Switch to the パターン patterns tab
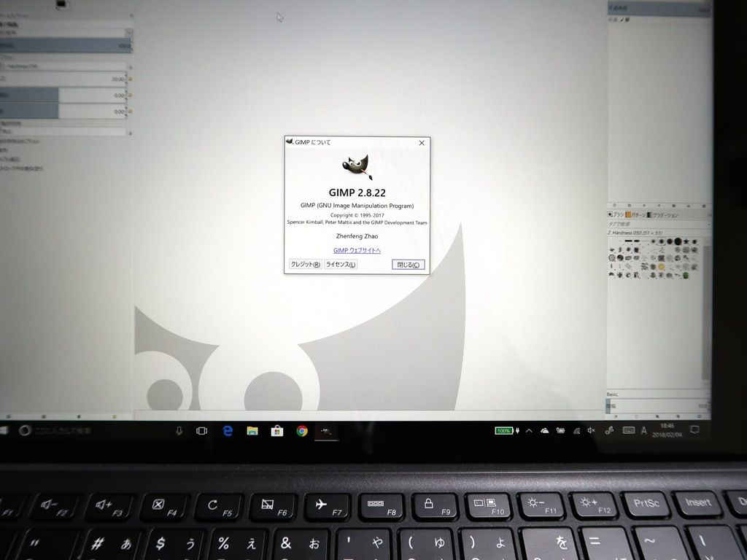The image size is (747, 560). click(x=635, y=215)
